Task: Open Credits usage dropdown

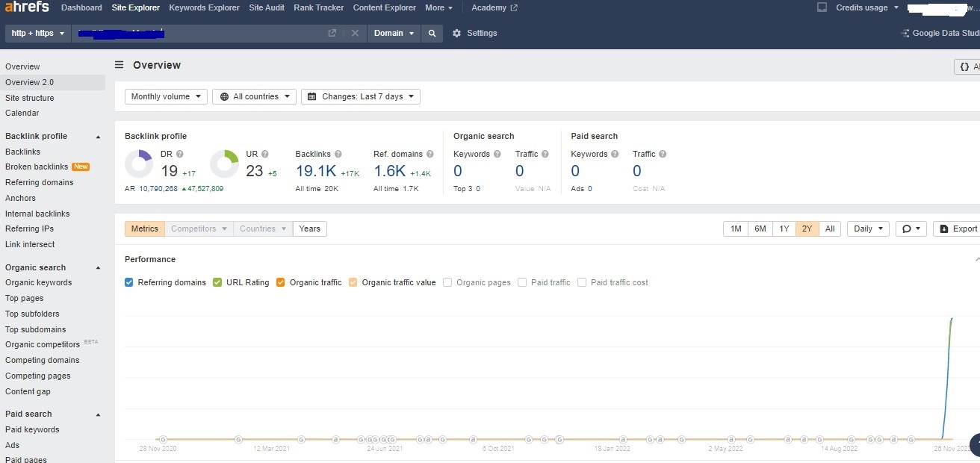Action: [867, 7]
